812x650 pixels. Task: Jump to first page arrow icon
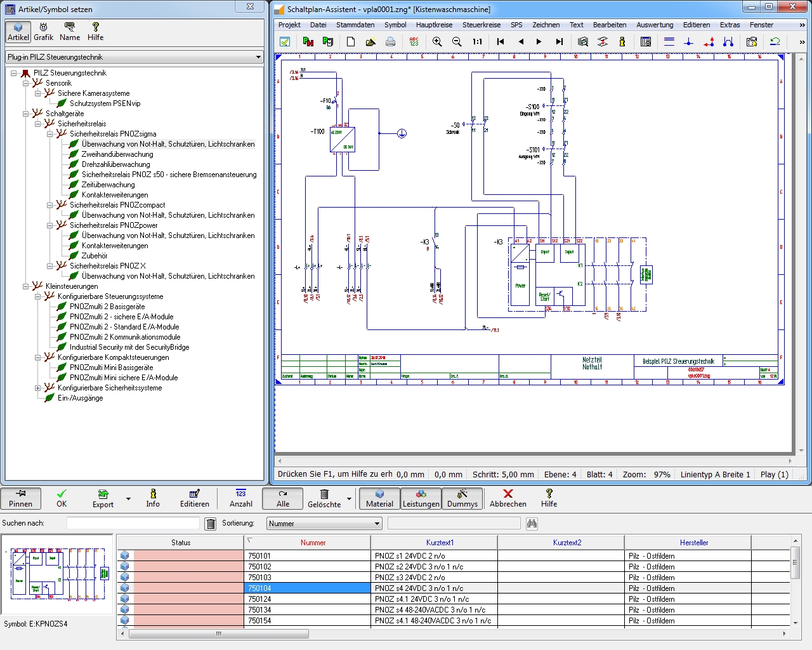pos(501,42)
